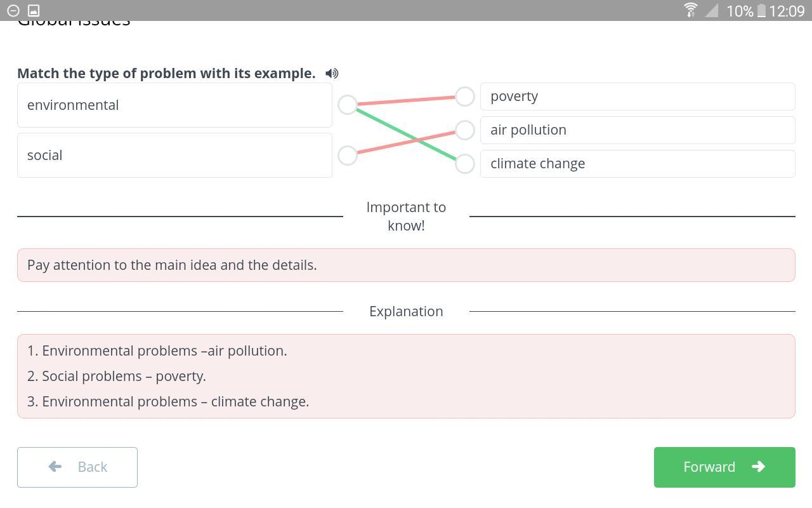Image resolution: width=812 pixels, height=508 pixels.
Task: Tap the cellular signal icon
Action: [x=712, y=11]
